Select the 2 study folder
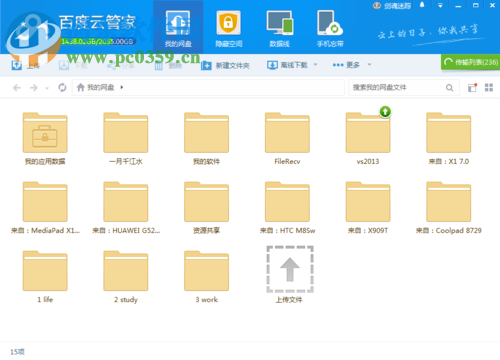The height and width of the screenshot is (360, 500). 126,277
